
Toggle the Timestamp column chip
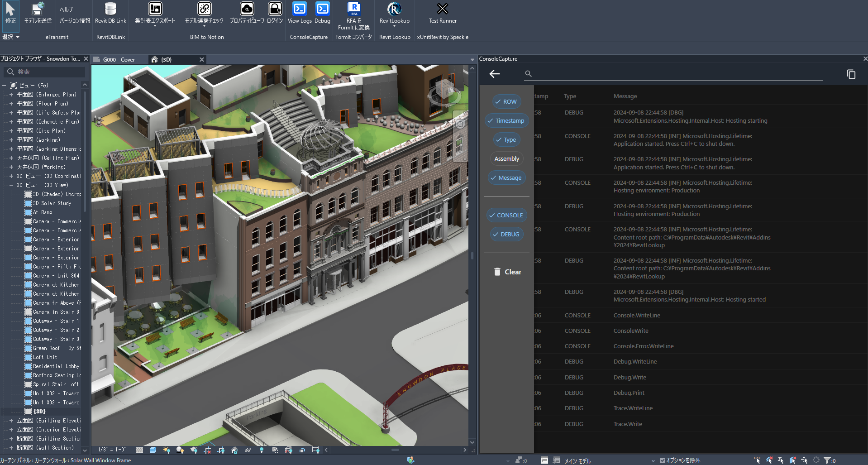coord(506,121)
